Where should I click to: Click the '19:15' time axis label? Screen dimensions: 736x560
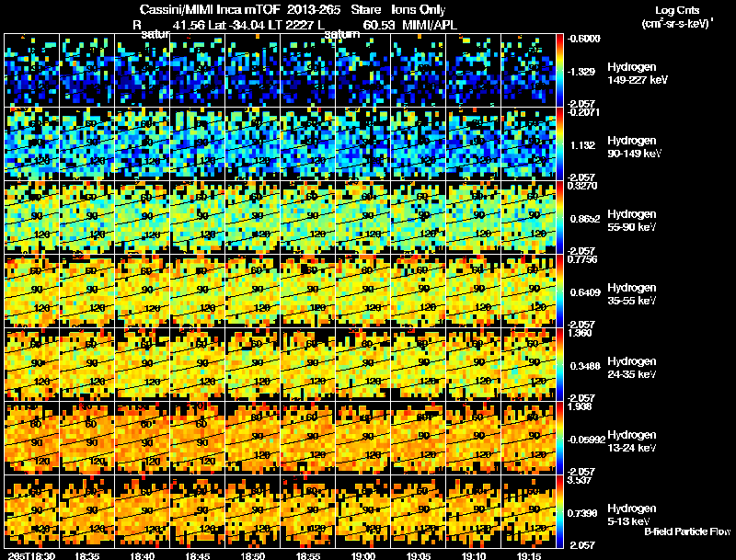[529, 555]
